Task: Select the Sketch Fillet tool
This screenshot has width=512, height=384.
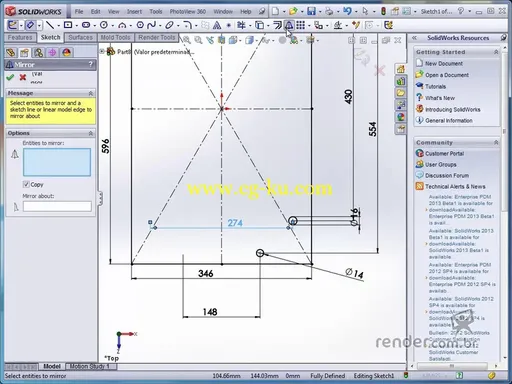Action: click(188, 25)
